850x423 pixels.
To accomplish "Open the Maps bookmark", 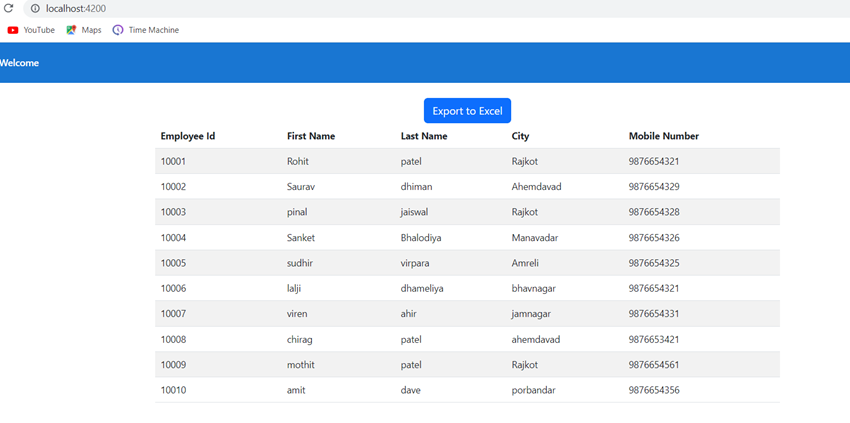I will [83, 30].
